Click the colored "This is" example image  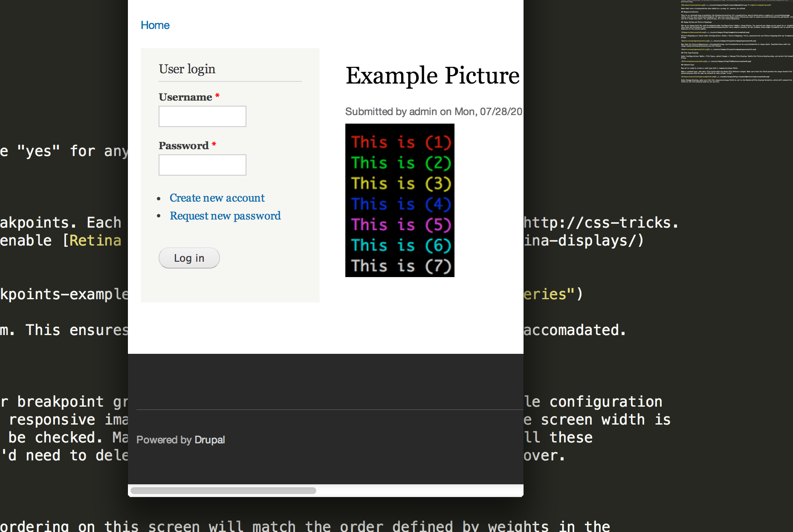click(400, 200)
